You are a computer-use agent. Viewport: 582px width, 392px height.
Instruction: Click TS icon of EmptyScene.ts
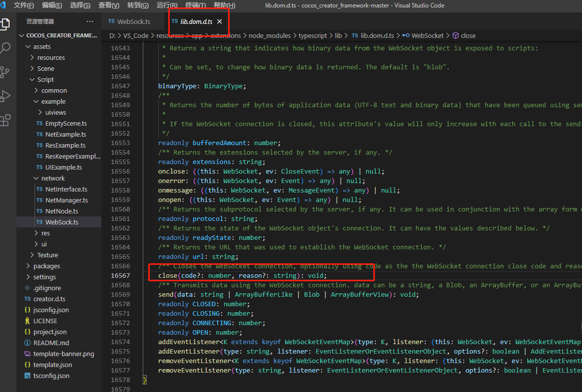tap(39, 124)
